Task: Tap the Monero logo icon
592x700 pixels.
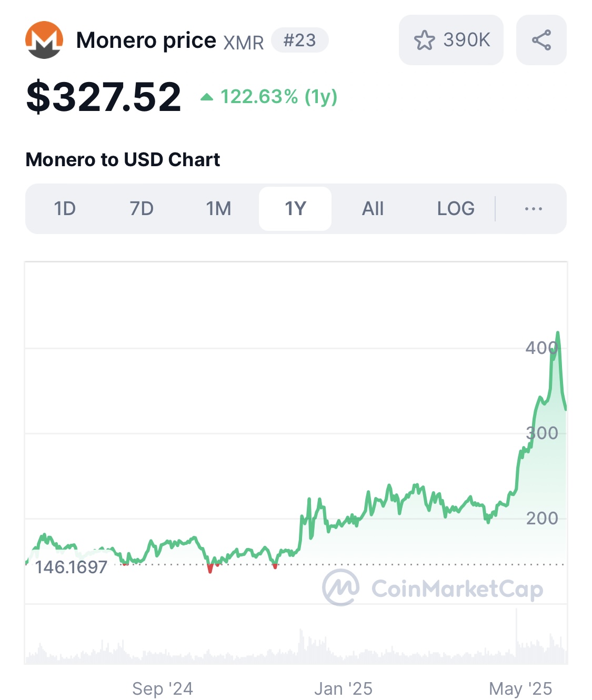Action: 44,40
